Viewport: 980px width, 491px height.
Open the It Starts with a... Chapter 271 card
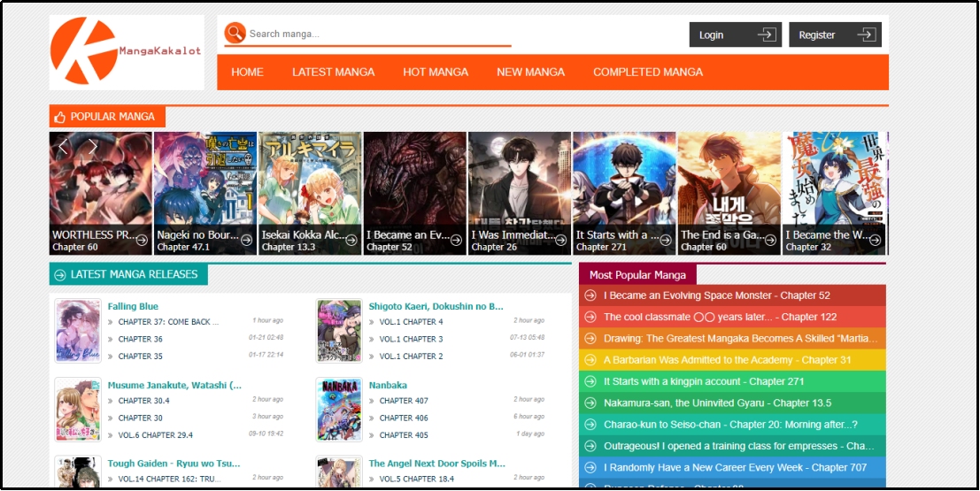[x=624, y=193]
